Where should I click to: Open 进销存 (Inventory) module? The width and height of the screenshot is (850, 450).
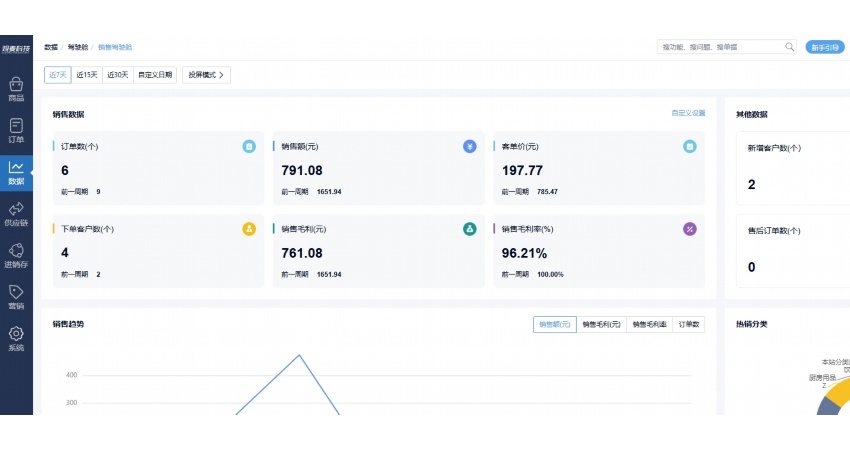click(x=16, y=256)
